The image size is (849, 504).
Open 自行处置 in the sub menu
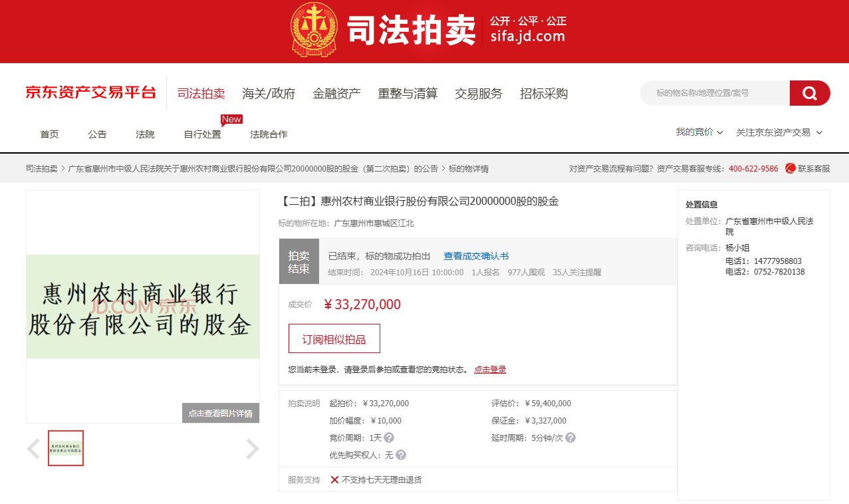pos(202,134)
